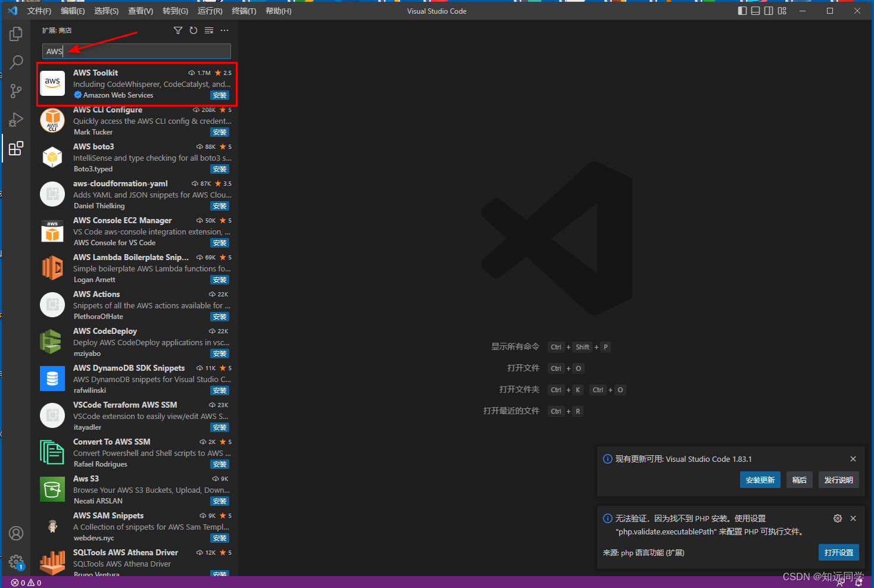Open customize layout icon
874x588 pixels.
click(x=782, y=11)
